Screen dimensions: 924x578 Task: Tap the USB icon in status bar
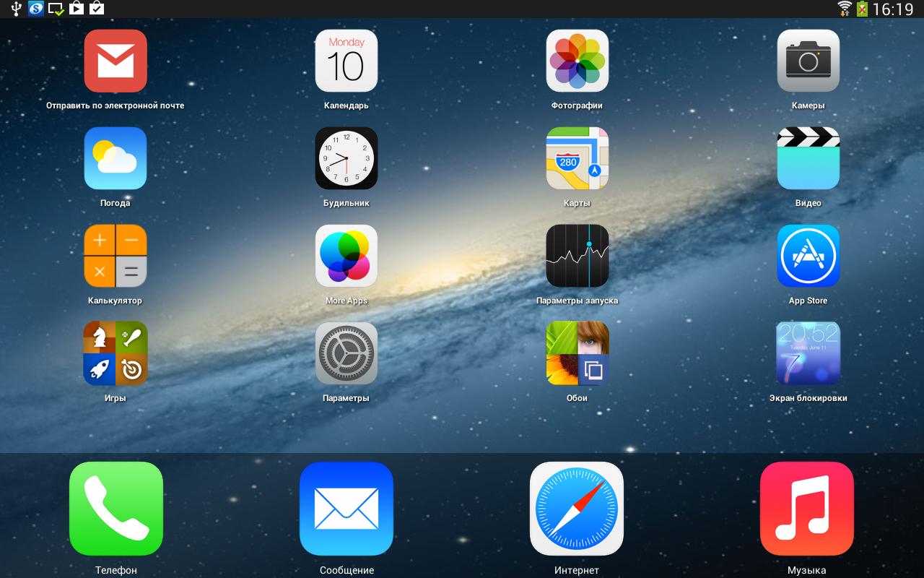[x=17, y=9]
